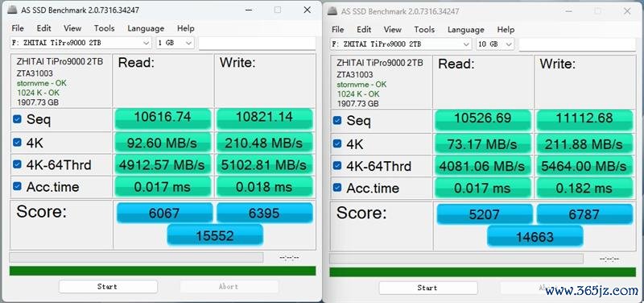Toggle the Acc.time checkbox in the right window
This screenshot has width=644, height=303.
[x=336, y=188]
